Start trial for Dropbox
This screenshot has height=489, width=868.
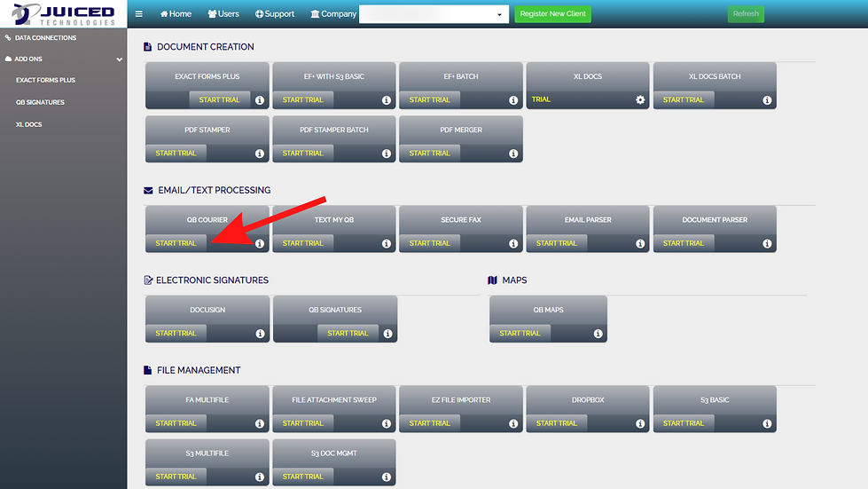pos(556,423)
